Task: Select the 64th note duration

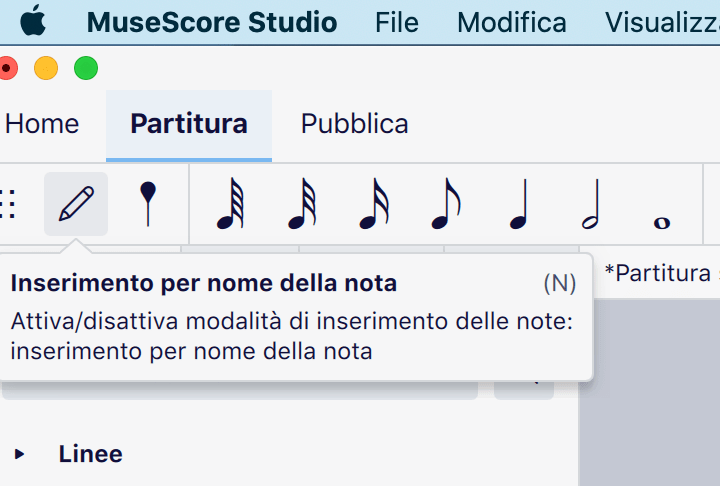Action: (x=231, y=204)
